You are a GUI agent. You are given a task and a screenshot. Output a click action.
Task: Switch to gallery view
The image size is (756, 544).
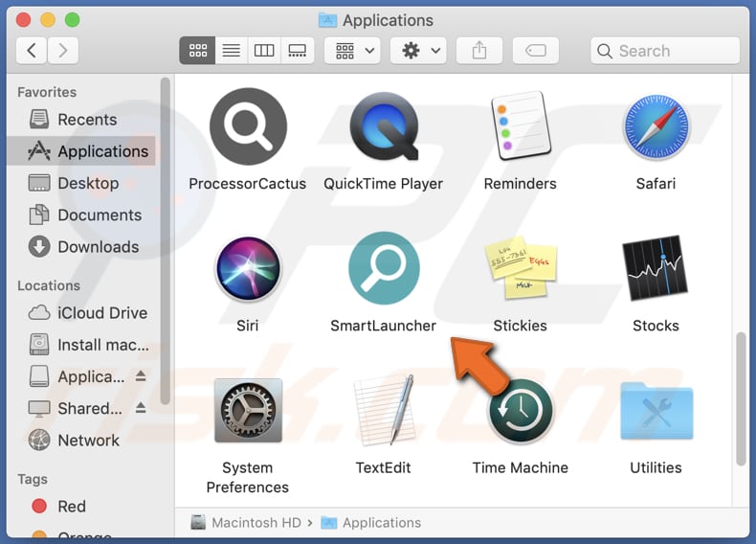pyautogui.click(x=297, y=50)
